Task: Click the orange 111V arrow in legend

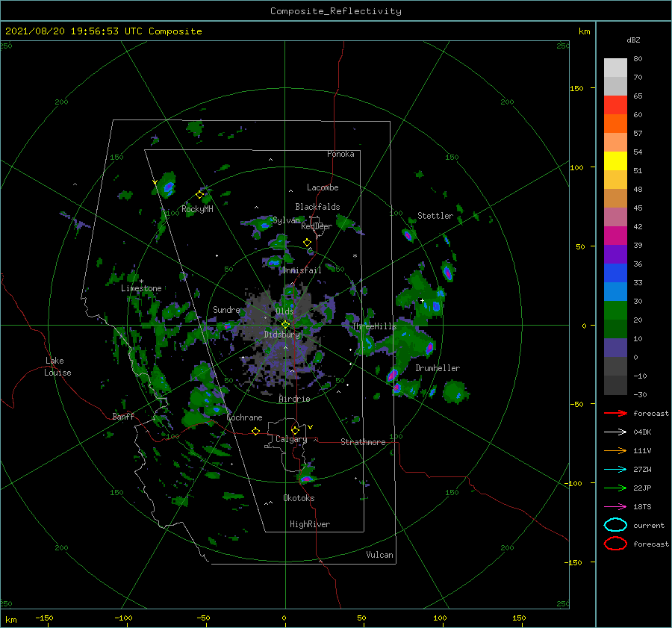Action: point(615,450)
